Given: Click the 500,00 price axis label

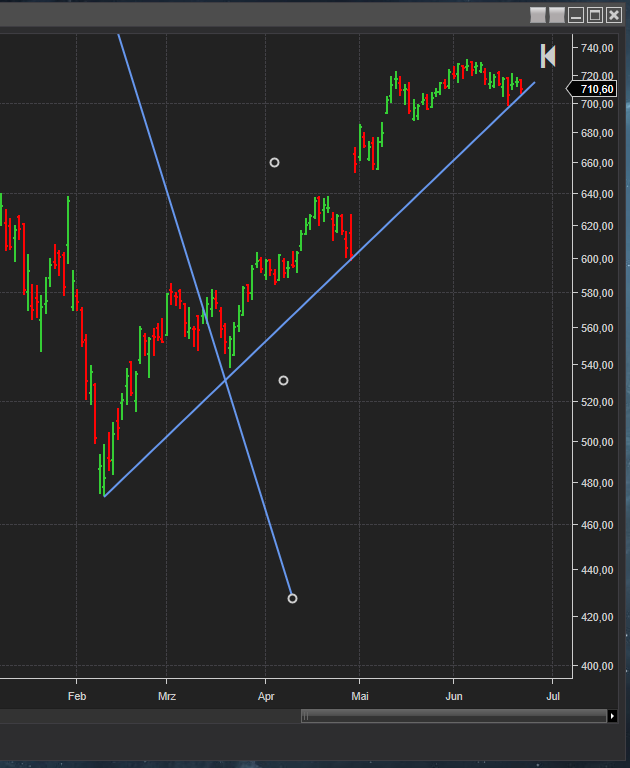Looking at the screenshot, I should coord(597,442).
